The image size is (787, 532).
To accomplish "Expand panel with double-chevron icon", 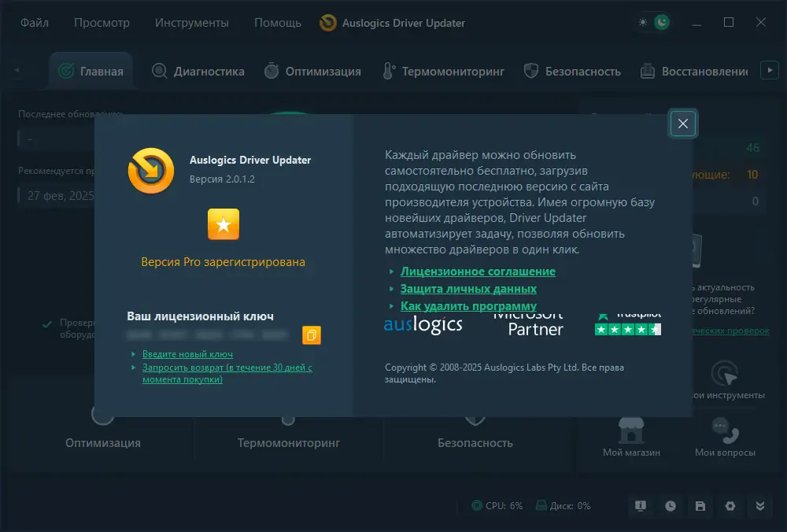I will (x=760, y=506).
